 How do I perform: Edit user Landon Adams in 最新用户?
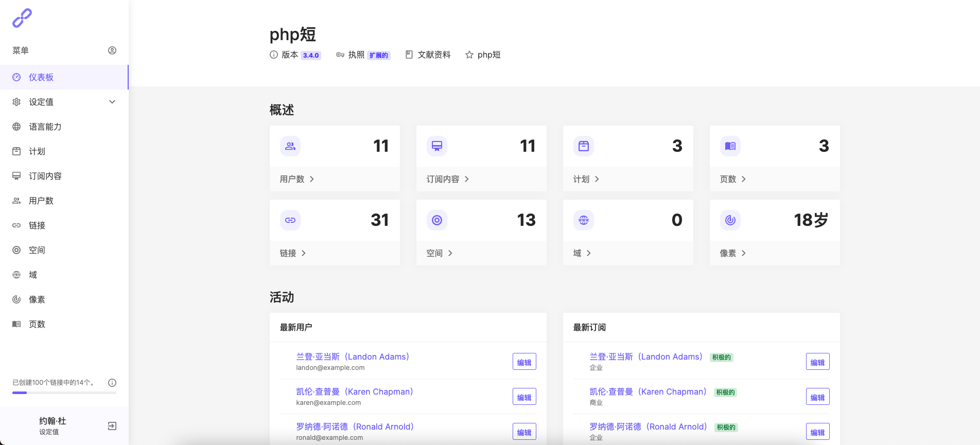coord(524,362)
